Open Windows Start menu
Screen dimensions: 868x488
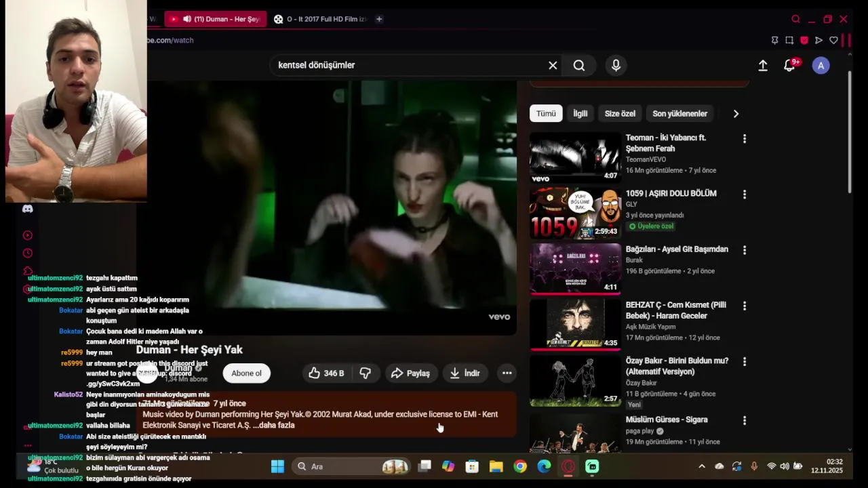point(277,466)
